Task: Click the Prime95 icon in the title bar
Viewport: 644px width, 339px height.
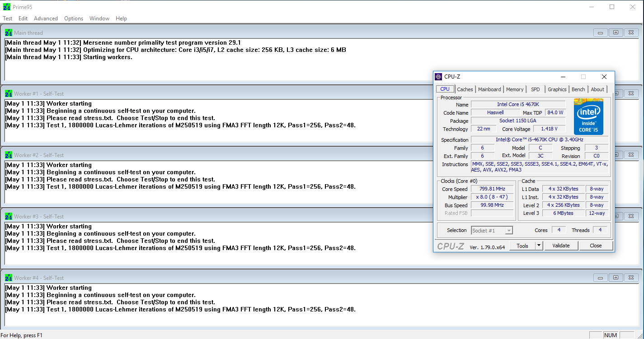Action: pyautogui.click(x=7, y=7)
